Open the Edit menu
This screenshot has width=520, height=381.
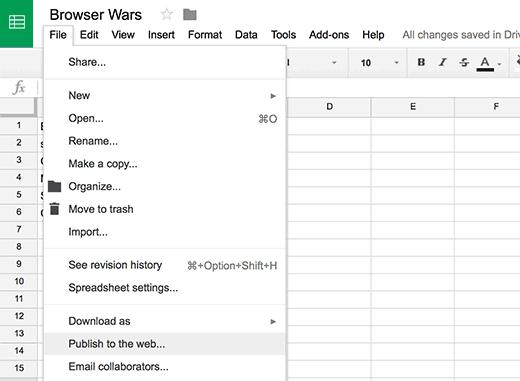pos(89,35)
